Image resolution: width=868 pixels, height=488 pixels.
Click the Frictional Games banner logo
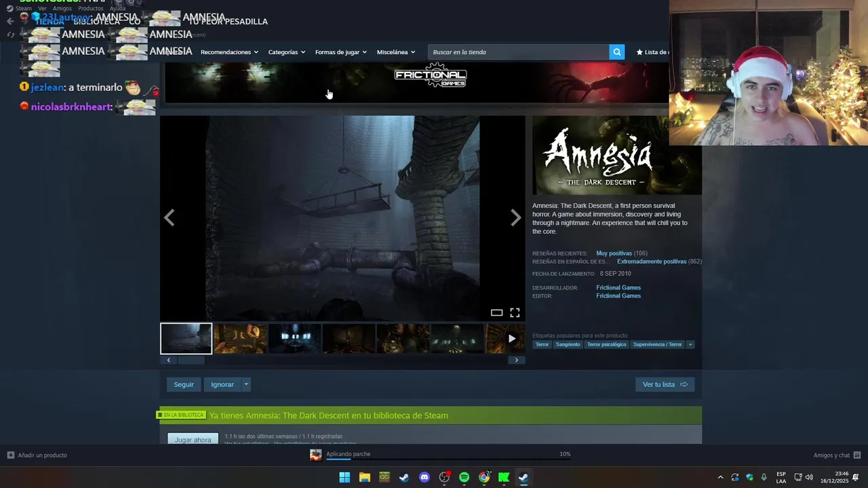431,75
